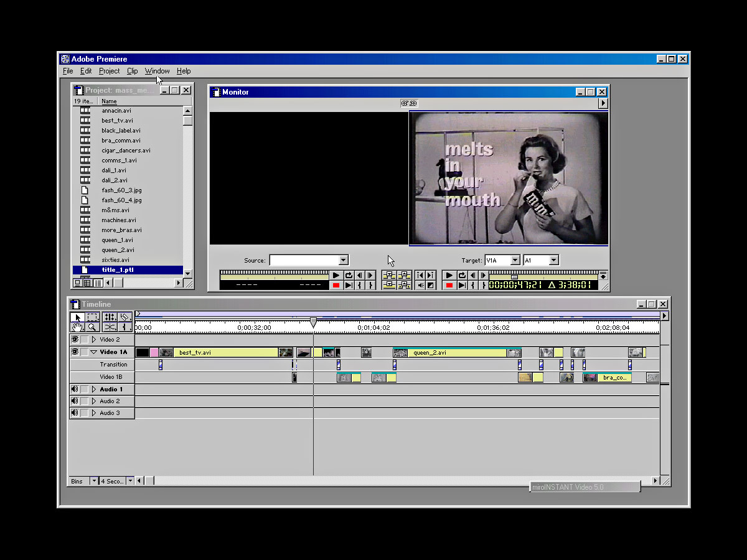Open the Window menu

click(157, 71)
